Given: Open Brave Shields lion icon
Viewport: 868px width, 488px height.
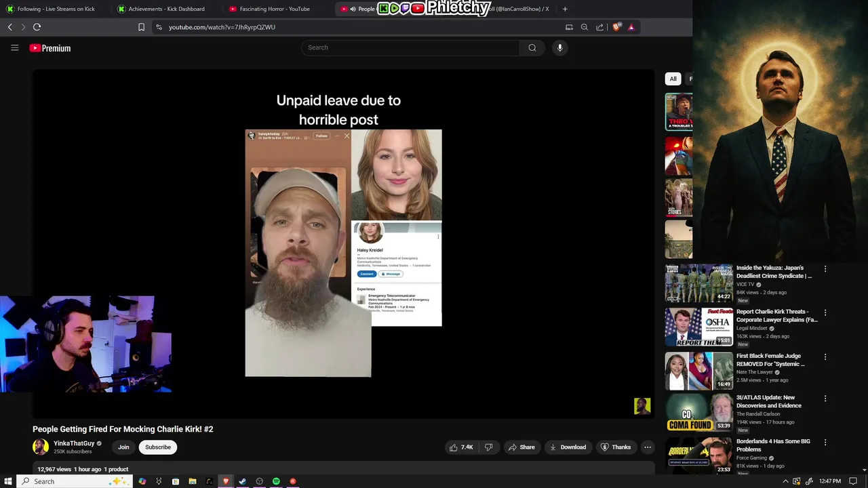Looking at the screenshot, I should (616, 27).
